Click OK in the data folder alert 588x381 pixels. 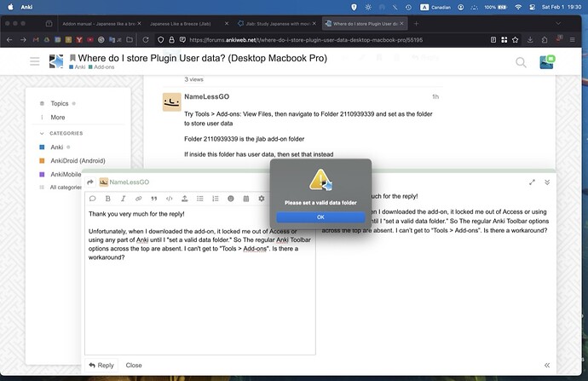(x=320, y=217)
